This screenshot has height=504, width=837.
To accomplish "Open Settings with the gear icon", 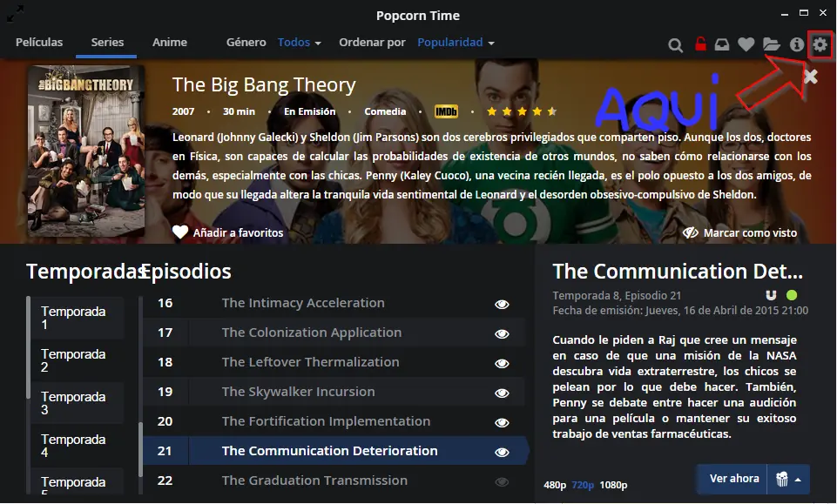I will 820,44.
